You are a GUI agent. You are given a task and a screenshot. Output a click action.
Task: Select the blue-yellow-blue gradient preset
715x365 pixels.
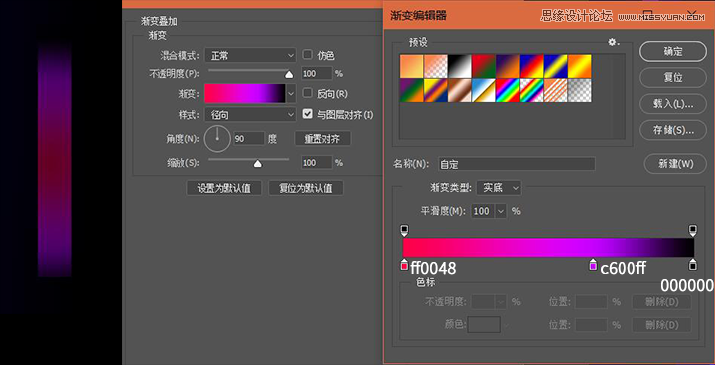(x=555, y=66)
